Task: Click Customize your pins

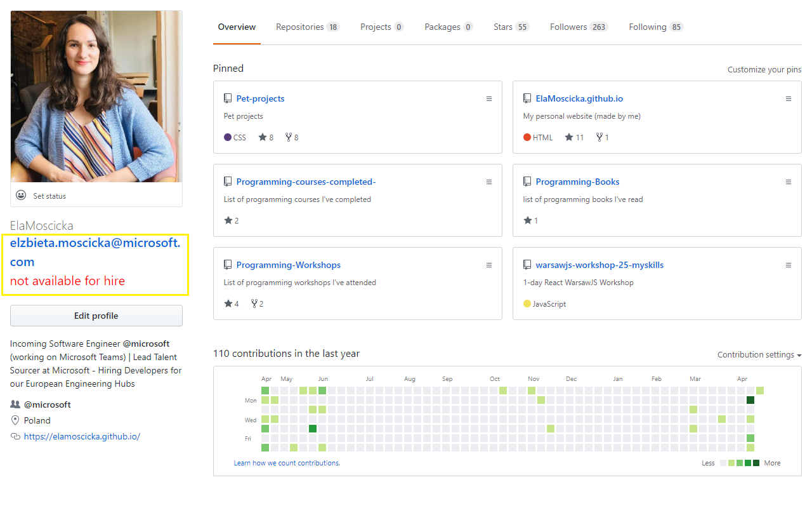Action: pyautogui.click(x=764, y=69)
